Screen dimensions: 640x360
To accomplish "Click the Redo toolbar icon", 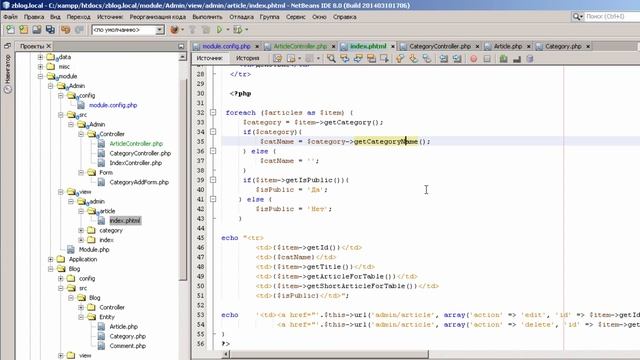I will (x=79, y=30).
